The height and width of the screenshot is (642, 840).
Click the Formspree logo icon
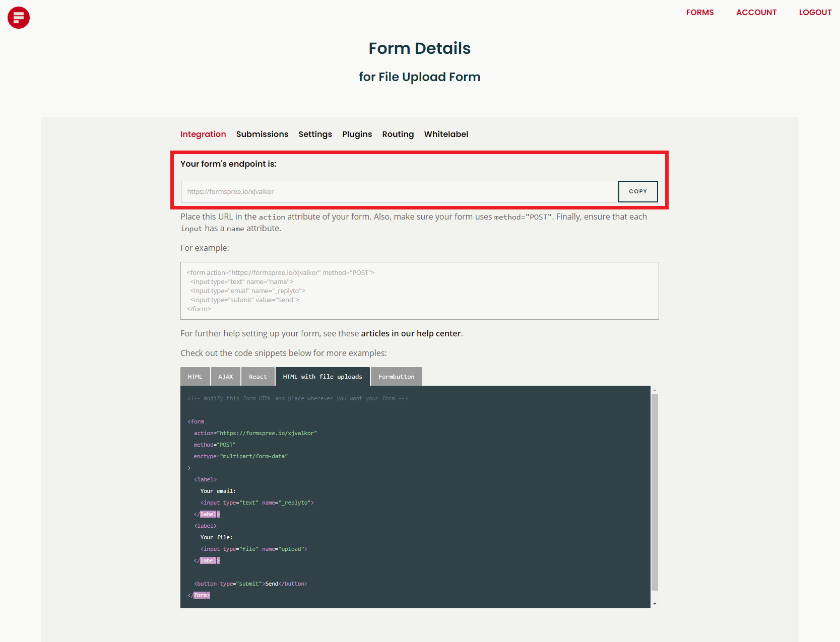(x=18, y=17)
